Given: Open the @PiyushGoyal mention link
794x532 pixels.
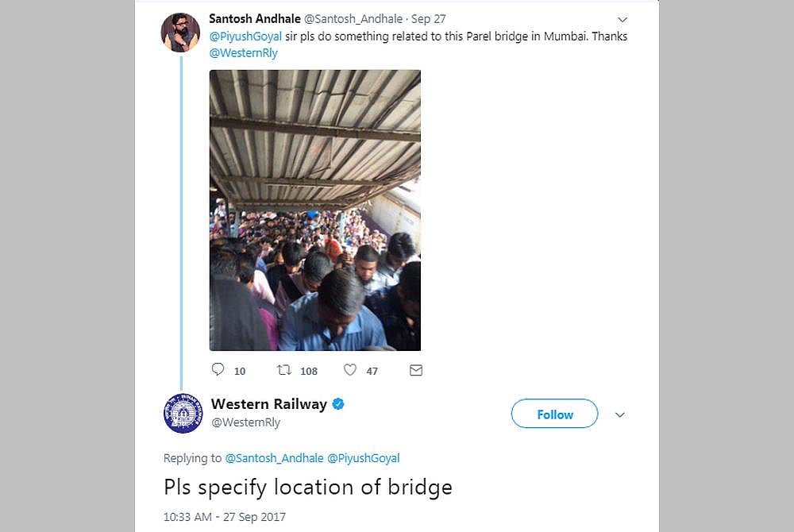Looking at the screenshot, I should [245, 36].
